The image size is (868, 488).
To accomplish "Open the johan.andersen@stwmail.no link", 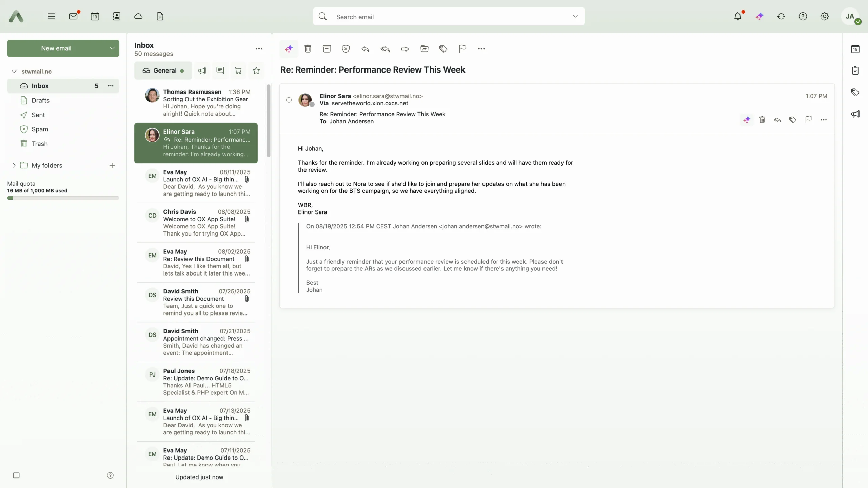I will pyautogui.click(x=481, y=226).
